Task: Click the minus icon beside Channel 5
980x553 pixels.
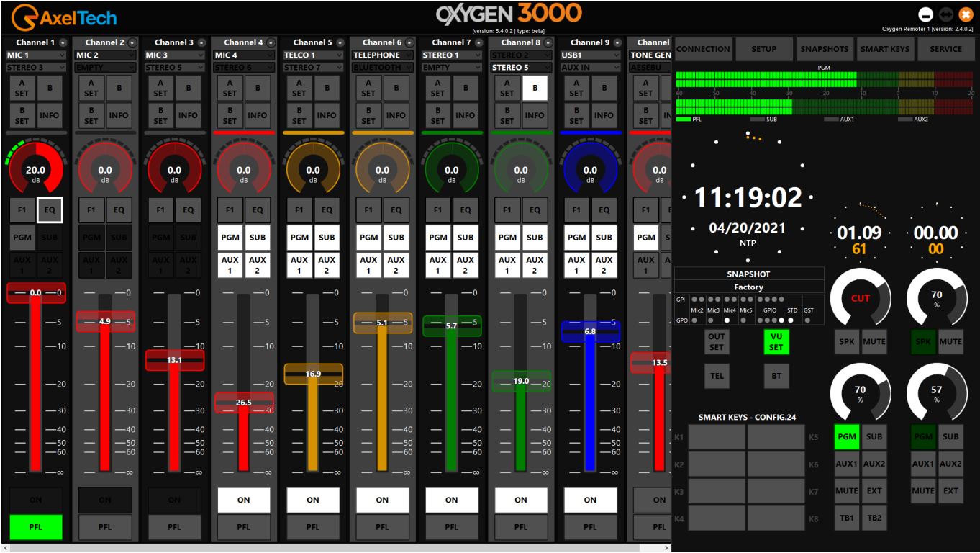Action: click(340, 42)
